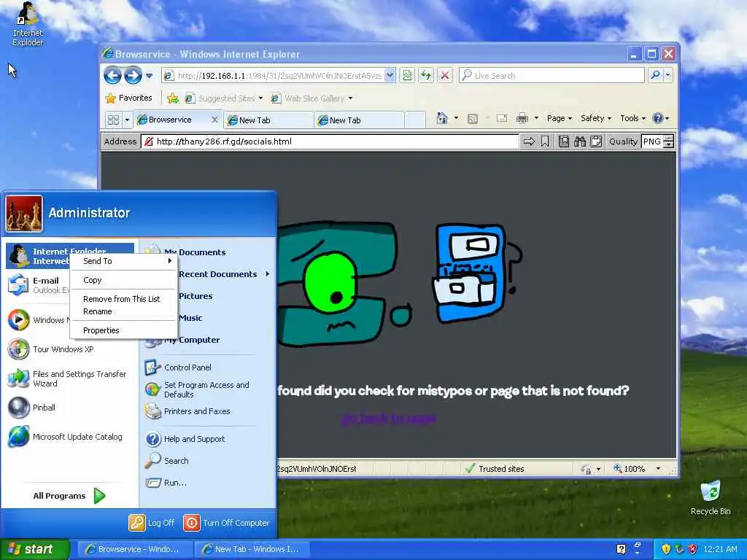Click inside the Live Search box
Viewport: 747px width, 560px height.
(553, 75)
